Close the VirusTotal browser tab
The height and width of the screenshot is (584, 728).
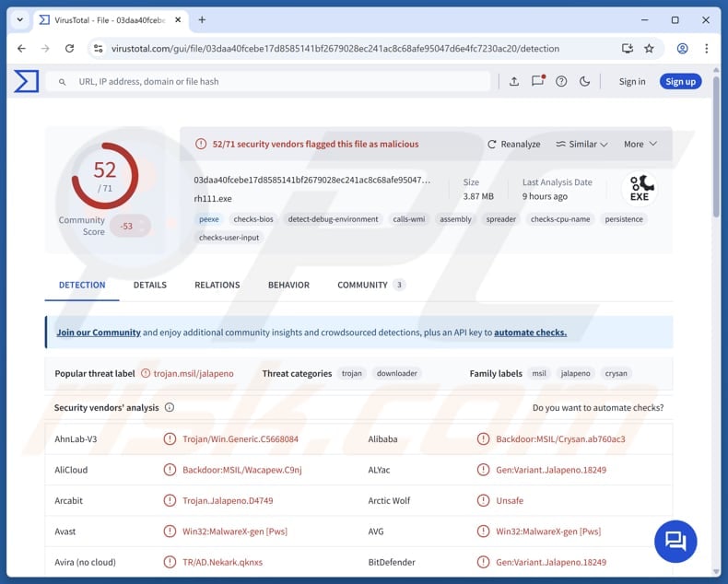pos(178,20)
